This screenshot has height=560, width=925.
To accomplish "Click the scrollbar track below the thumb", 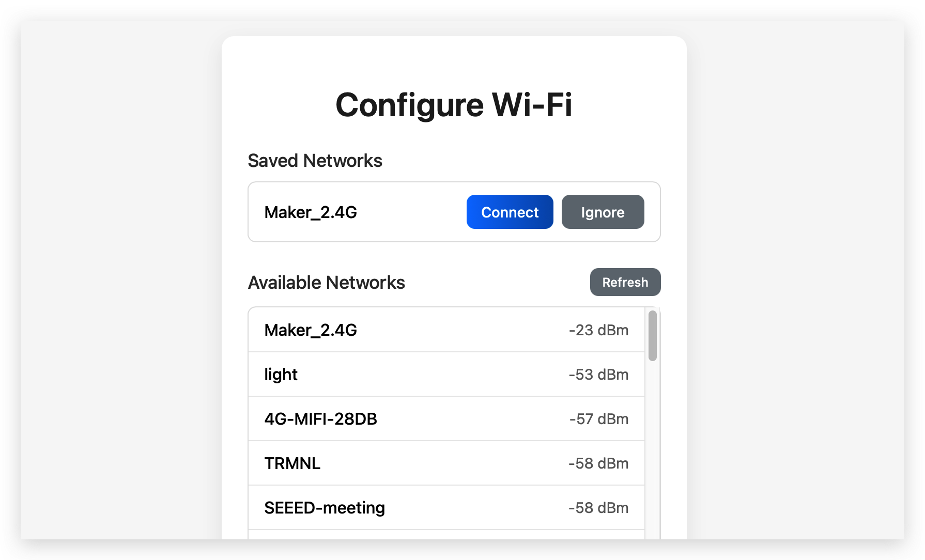I will tap(653, 449).
